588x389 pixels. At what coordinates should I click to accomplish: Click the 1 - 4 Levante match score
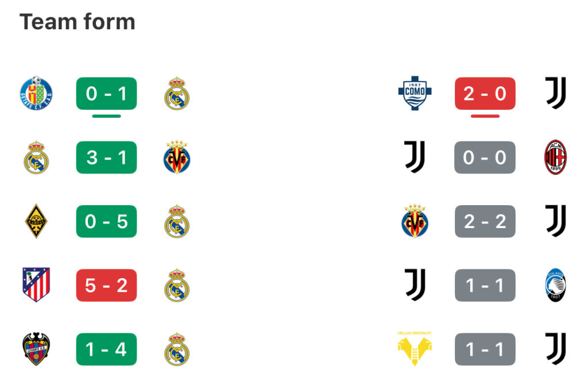click(106, 349)
